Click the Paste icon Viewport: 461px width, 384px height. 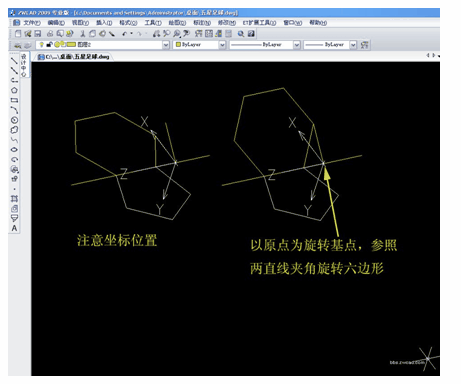point(102,33)
